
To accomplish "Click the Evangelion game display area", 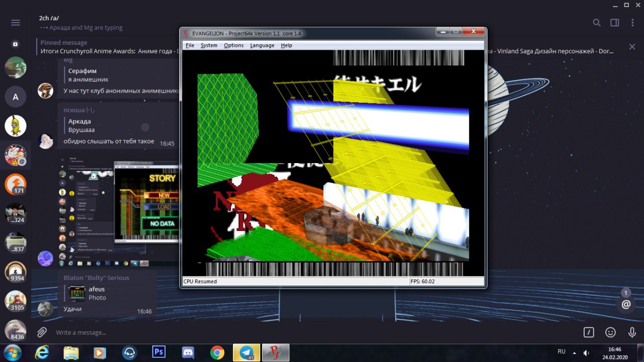I will (333, 163).
